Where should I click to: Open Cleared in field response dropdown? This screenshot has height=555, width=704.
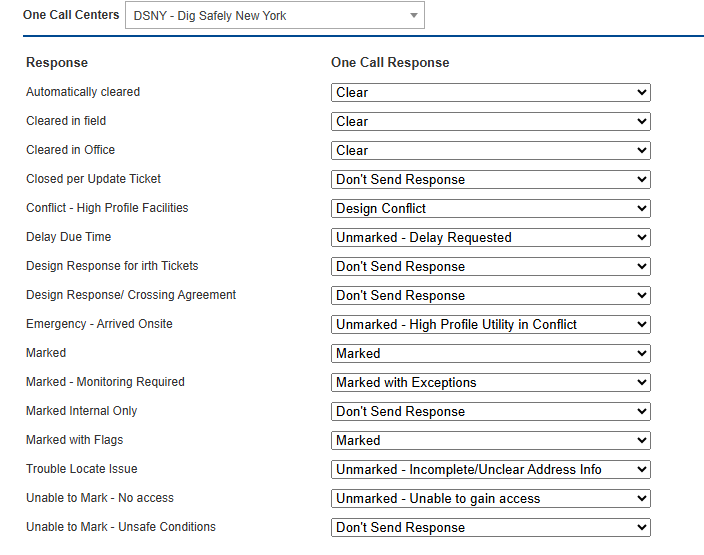(491, 121)
